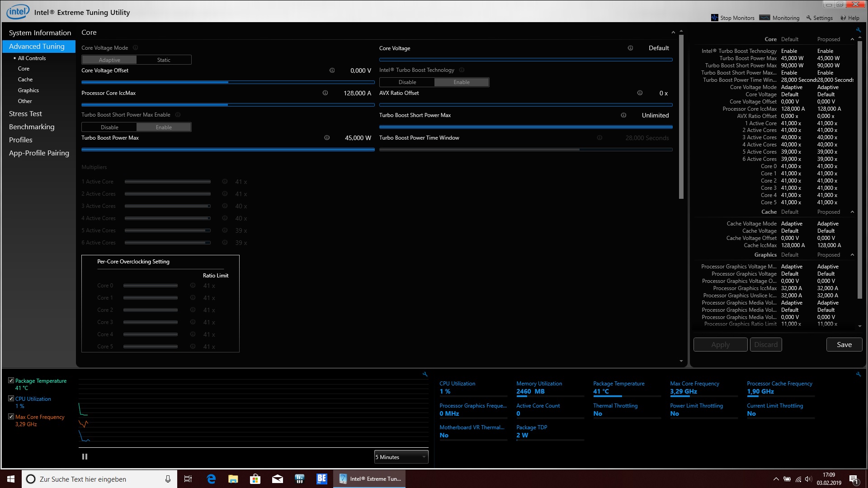Open the Monitoring view icon
Screen dimensions: 868x488
(764, 18)
